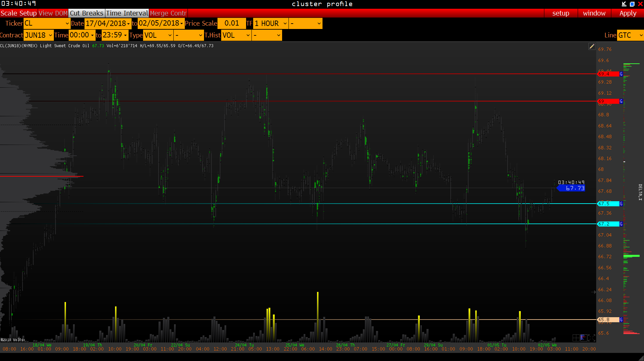The width and height of the screenshot is (644, 361).
Task: Toggle the volume profile histogram icon
Action: (x=584, y=338)
